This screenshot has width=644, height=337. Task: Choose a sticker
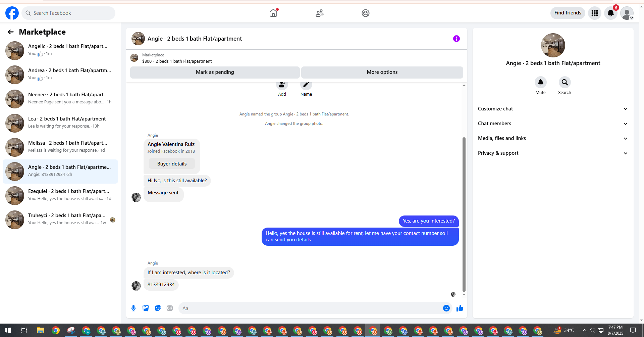(158, 308)
